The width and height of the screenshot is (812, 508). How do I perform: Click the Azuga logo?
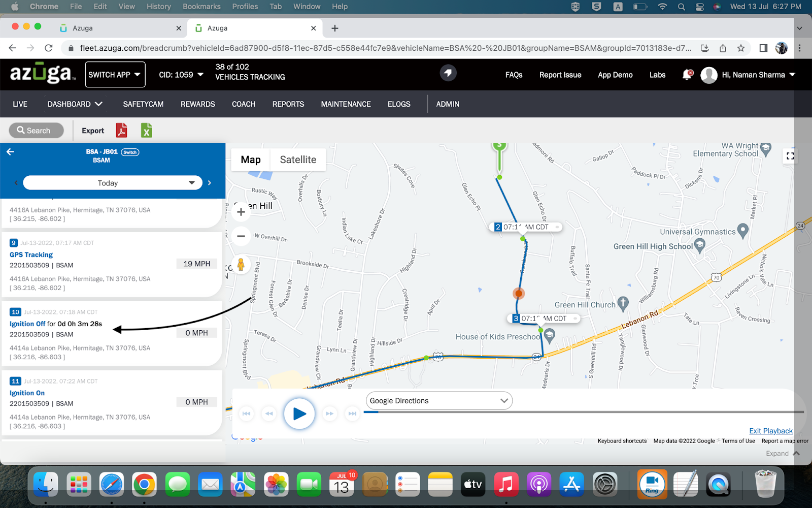pos(43,74)
